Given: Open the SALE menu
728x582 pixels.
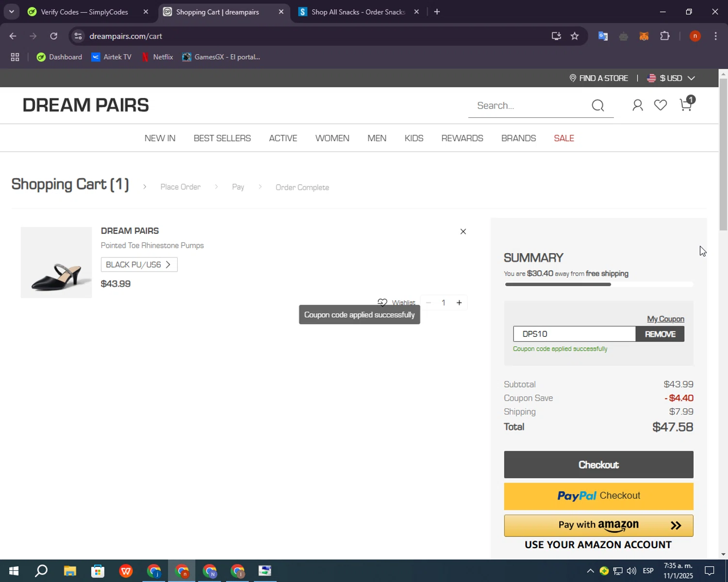Looking at the screenshot, I should pos(564,138).
